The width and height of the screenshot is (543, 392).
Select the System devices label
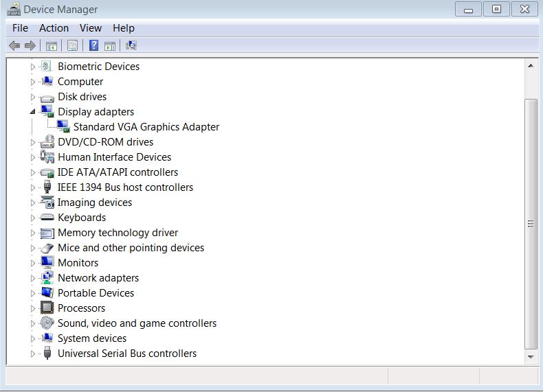92,338
